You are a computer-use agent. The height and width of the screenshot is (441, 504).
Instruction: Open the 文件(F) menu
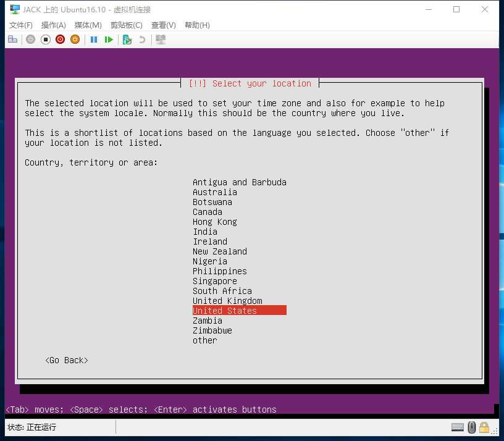21,25
